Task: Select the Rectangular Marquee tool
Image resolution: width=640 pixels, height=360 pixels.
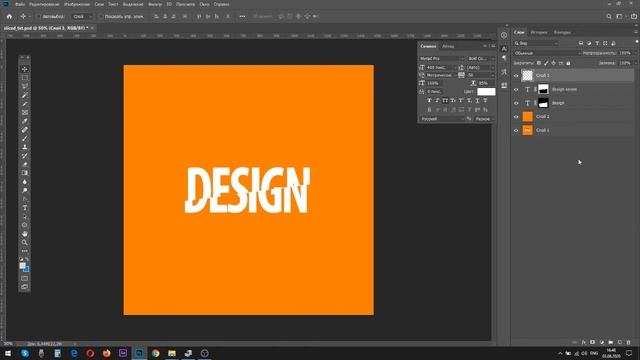Action: 24,78
